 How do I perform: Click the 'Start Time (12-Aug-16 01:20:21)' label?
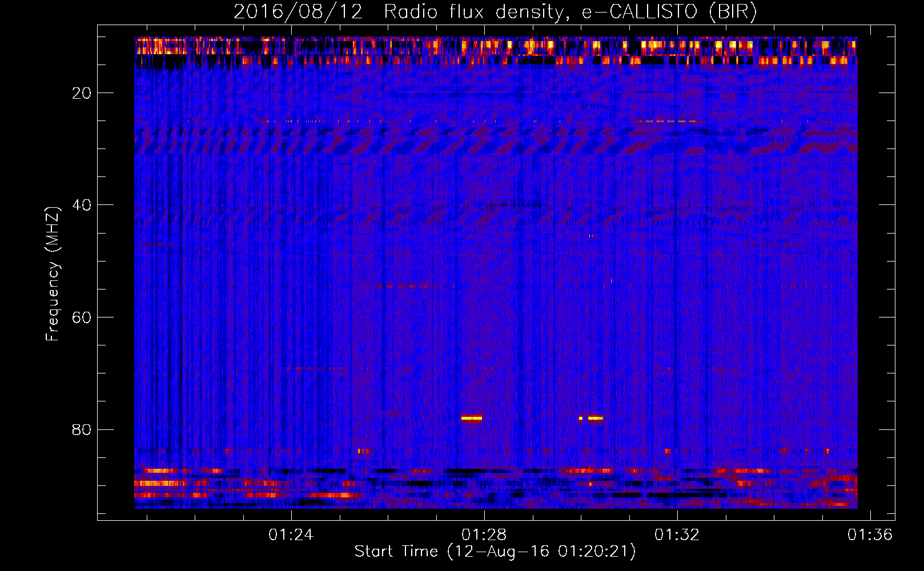pyautogui.click(x=495, y=552)
